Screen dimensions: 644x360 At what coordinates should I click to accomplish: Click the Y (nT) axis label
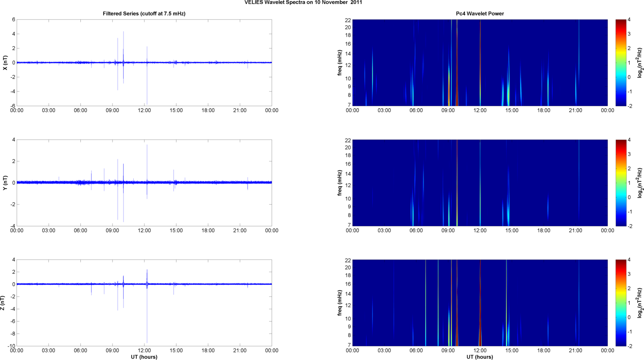click(x=6, y=183)
